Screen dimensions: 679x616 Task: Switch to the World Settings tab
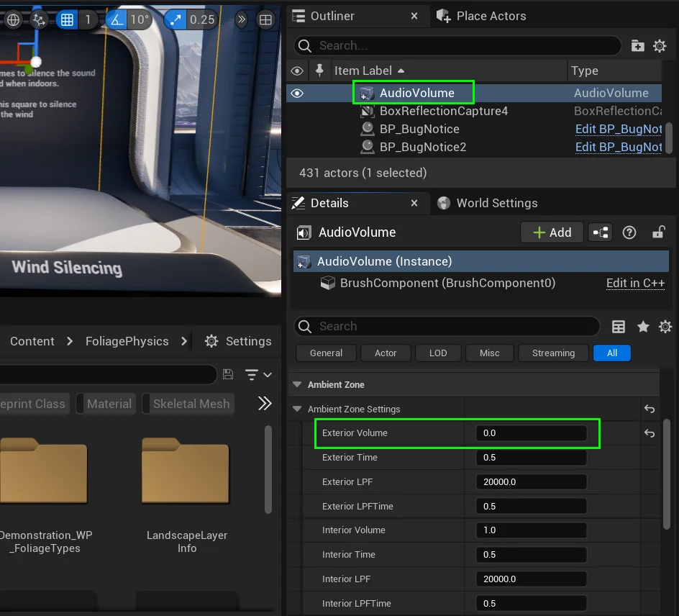[496, 203]
